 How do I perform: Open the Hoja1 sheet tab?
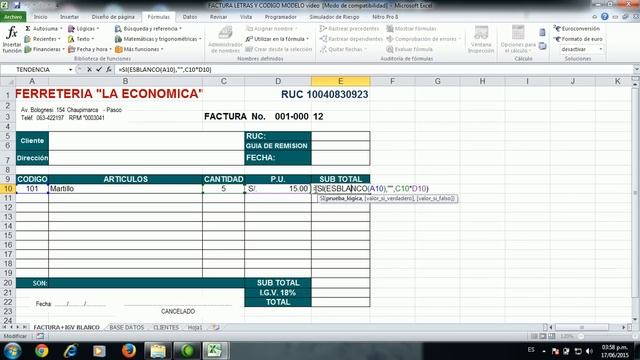coord(195,327)
